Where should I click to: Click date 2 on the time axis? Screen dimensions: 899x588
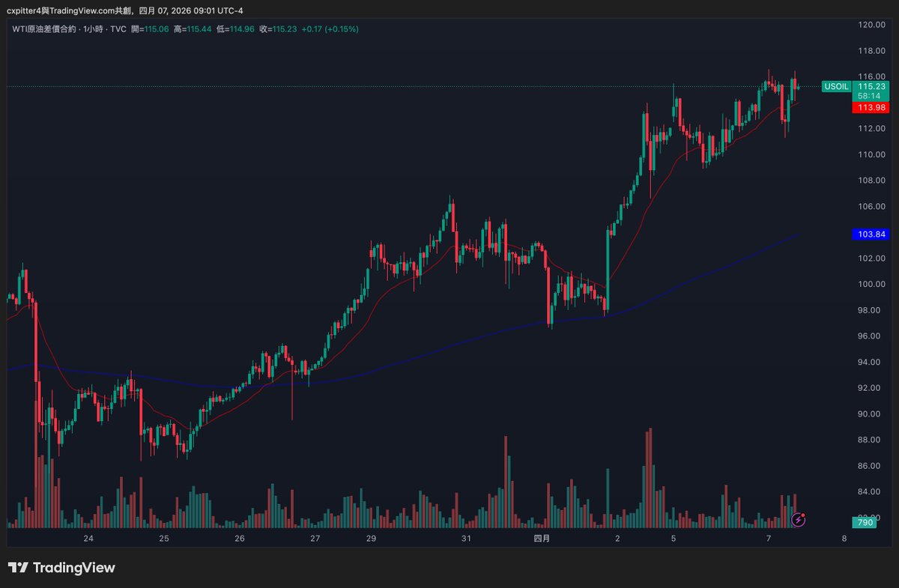[617, 539]
